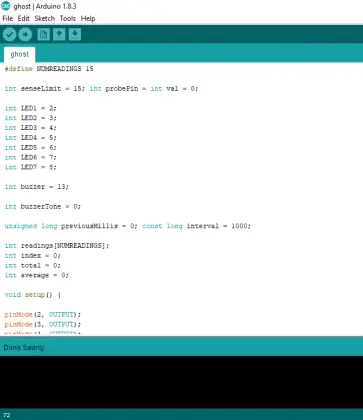Screen dimensions: 363x420
Task: Click the Upload arrow button
Action: pyautogui.click(x=25, y=34)
